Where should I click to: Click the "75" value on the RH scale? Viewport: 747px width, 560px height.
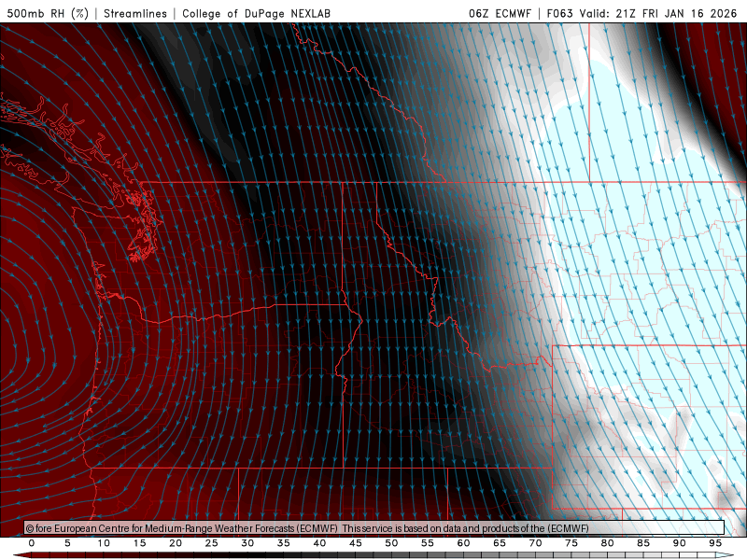tap(571, 543)
